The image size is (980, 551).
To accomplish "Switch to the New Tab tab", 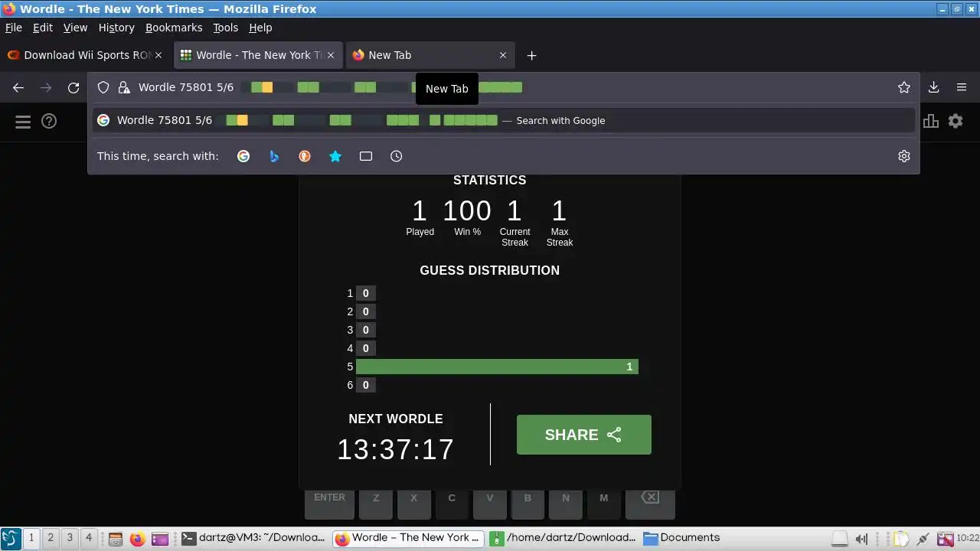I will tap(430, 55).
